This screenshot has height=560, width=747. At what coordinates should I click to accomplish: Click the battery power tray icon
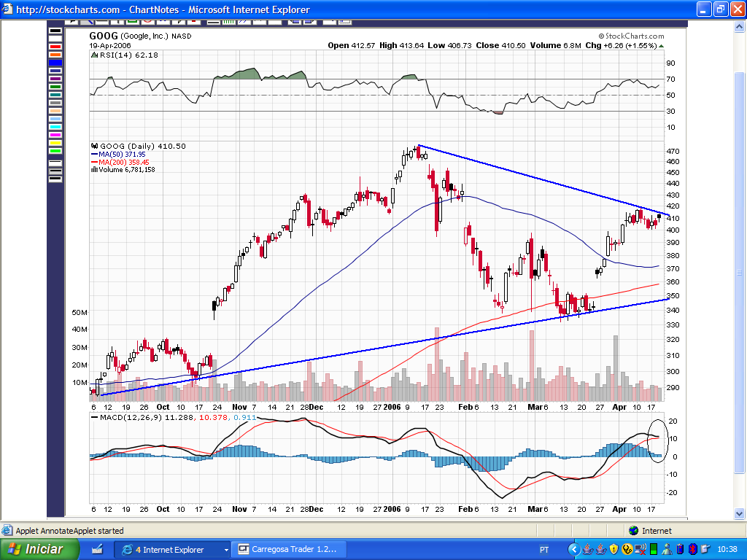click(x=680, y=550)
